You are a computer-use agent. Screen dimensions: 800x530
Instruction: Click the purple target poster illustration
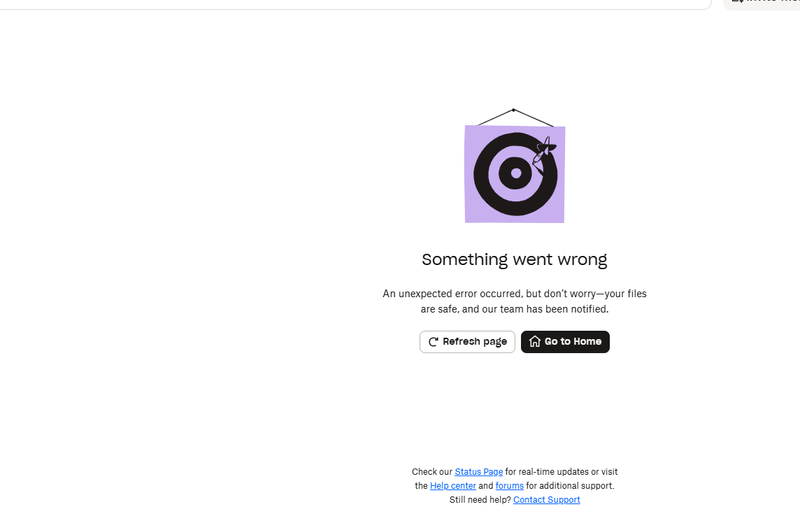(x=515, y=174)
